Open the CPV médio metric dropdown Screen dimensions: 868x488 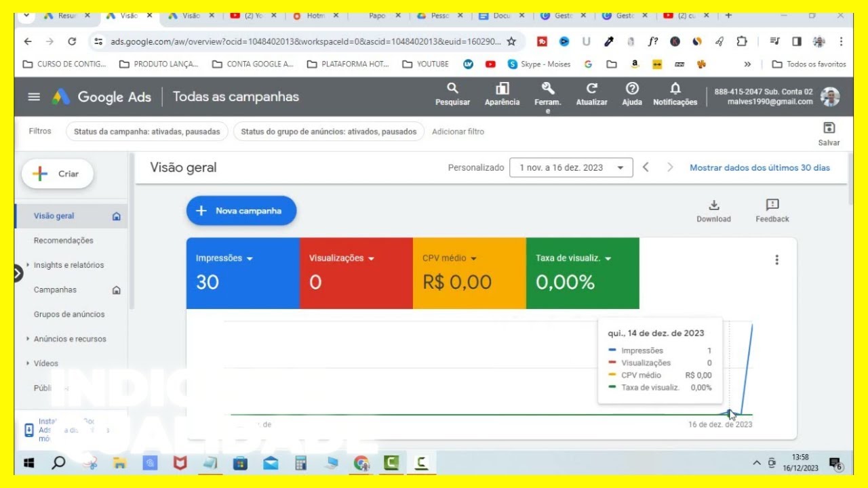point(449,258)
